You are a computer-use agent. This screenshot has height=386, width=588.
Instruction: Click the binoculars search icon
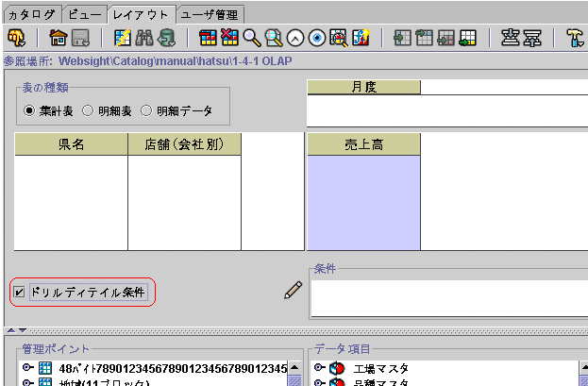[144, 38]
